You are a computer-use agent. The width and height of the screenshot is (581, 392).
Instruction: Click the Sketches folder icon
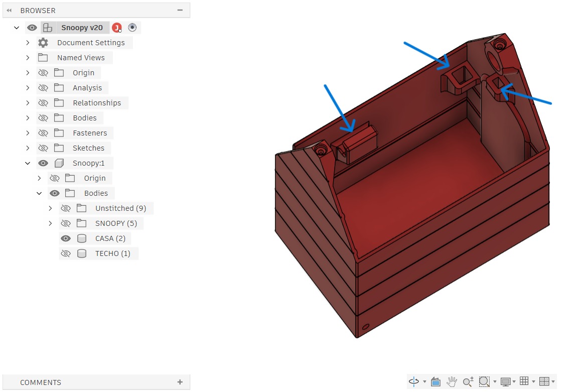pos(59,148)
